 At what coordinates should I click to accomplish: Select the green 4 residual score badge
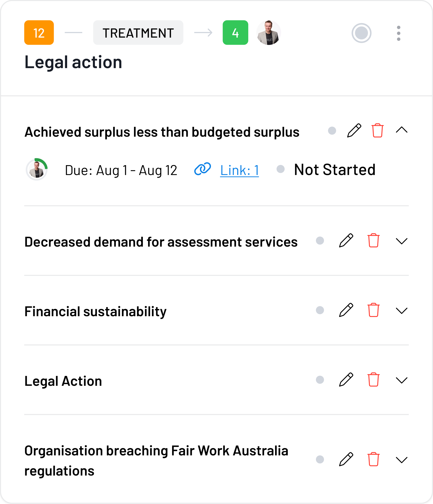tap(235, 33)
